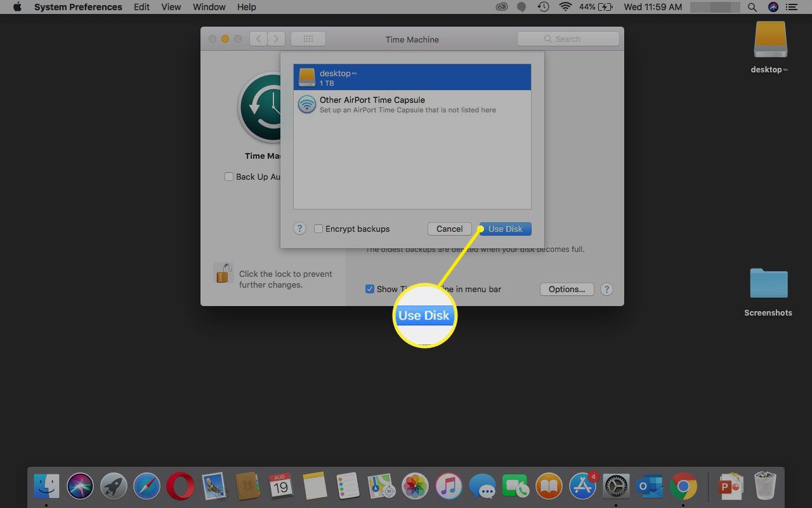
Task: Open the Edit menu
Action: coord(142,7)
